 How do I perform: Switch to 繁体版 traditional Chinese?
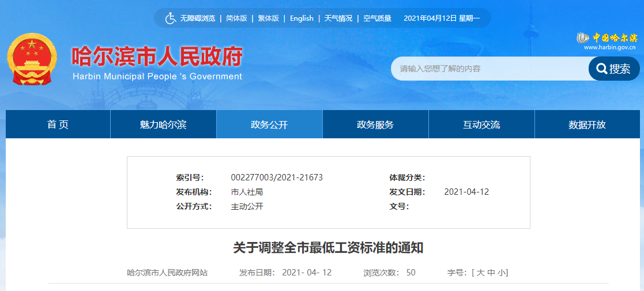(268, 18)
